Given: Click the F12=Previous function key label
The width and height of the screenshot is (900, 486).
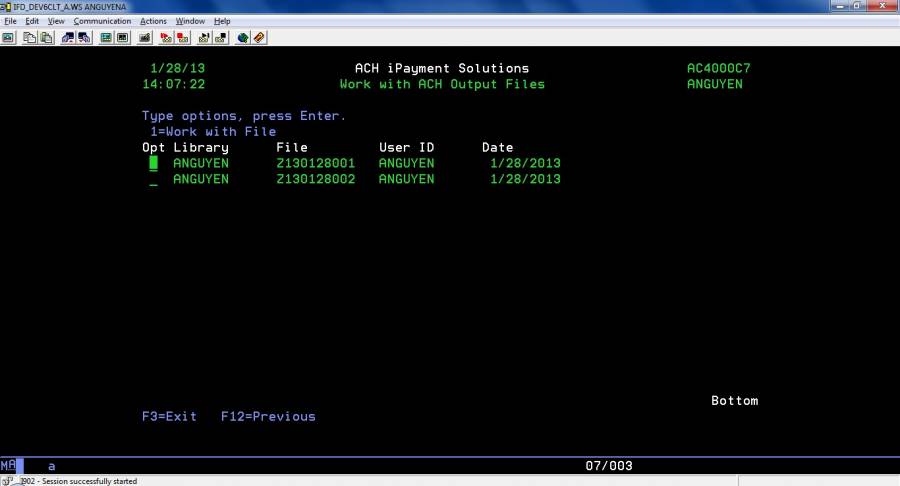Looking at the screenshot, I should [x=268, y=416].
